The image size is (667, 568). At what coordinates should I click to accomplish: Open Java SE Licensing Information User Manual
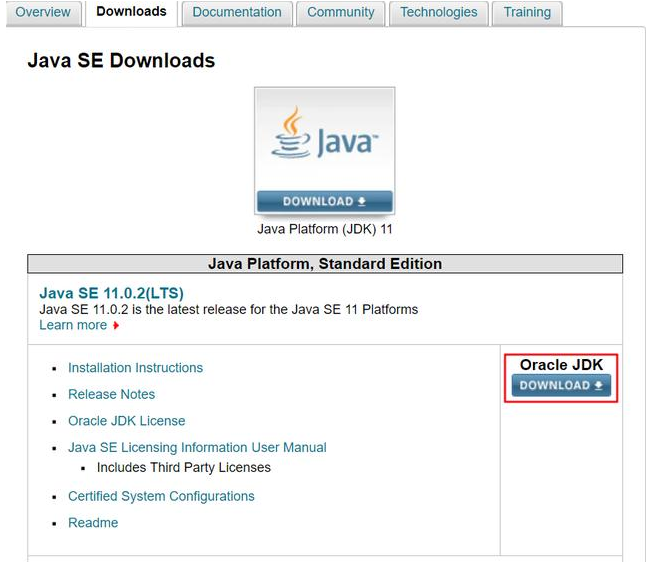pyautogui.click(x=197, y=447)
